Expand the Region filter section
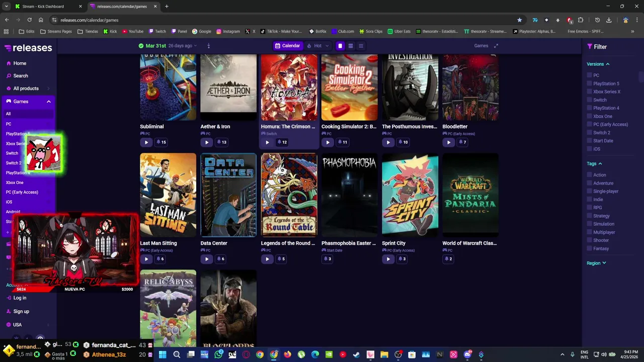 point(596,263)
